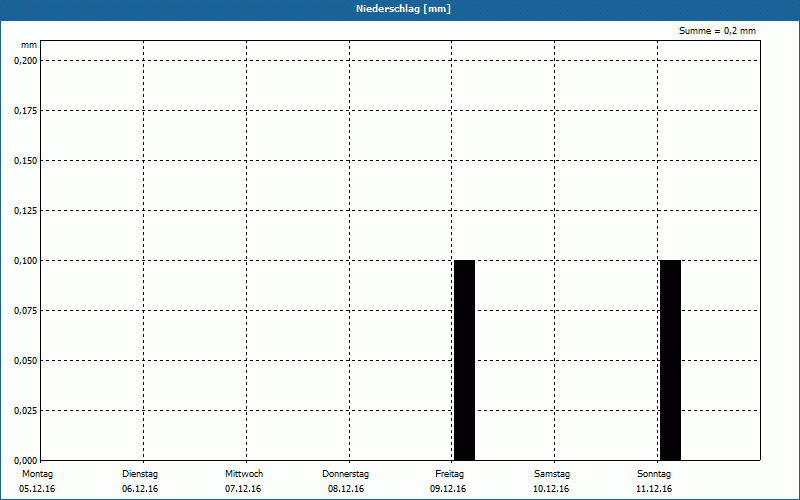Click the date 05.12.16
This screenshot has width=800, height=500.
point(37,489)
